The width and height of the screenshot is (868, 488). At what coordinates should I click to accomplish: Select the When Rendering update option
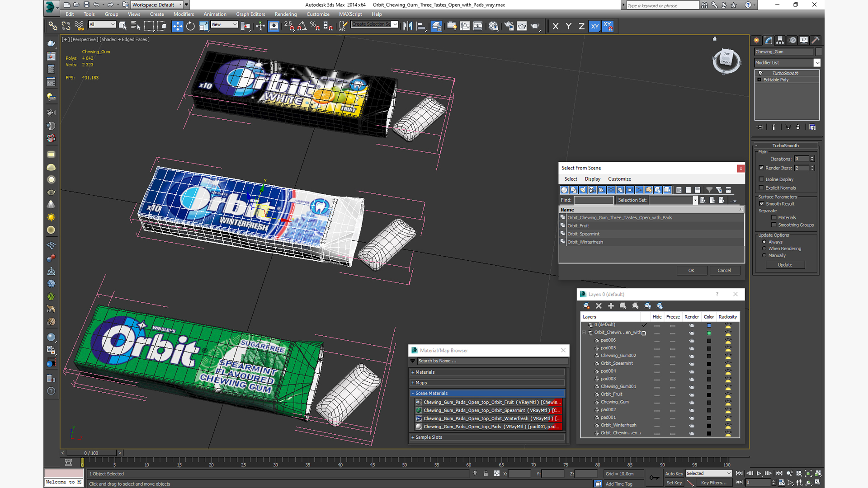tap(764, 249)
